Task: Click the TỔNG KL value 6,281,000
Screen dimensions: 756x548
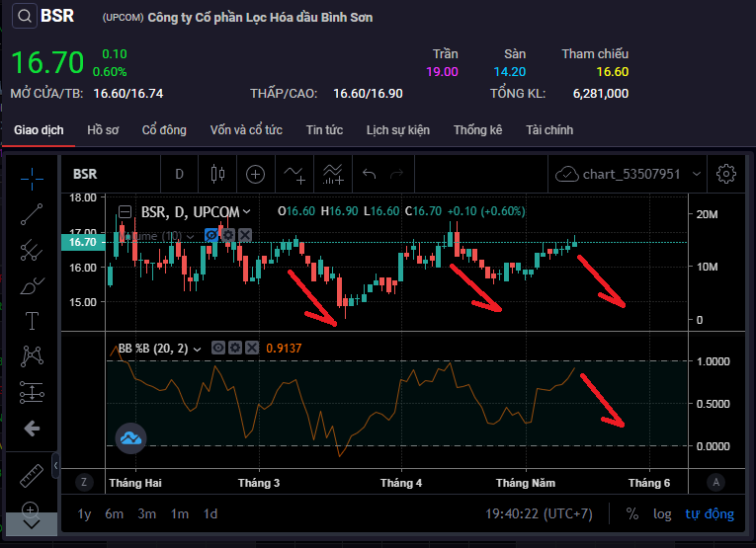Action: [x=601, y=94]
